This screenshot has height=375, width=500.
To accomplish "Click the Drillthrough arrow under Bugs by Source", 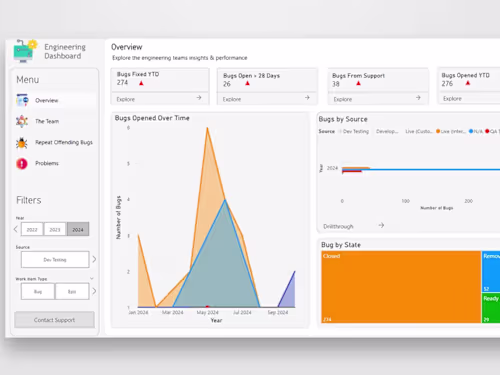I will [x=381, y=225].
